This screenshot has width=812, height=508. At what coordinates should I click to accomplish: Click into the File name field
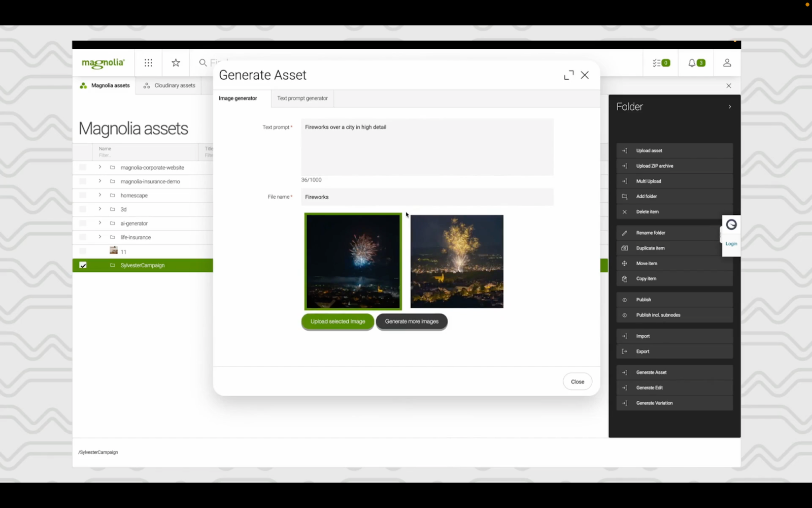427,197
